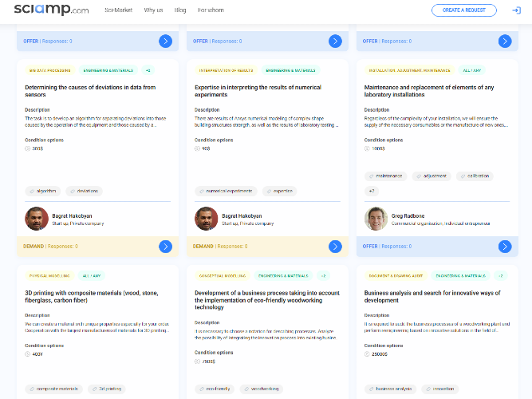Open arrow for Determining causes of deviations card

point(166,247)
